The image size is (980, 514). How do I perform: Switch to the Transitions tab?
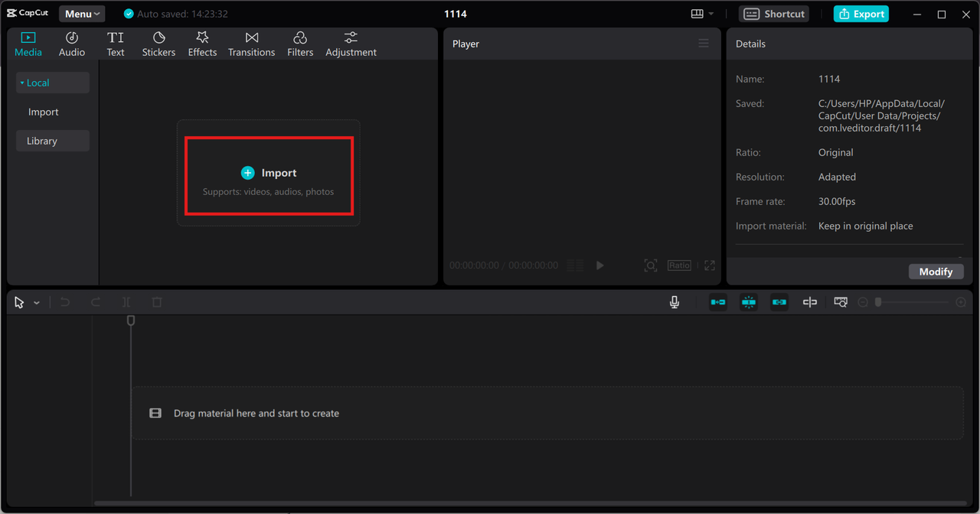point(251,44)
